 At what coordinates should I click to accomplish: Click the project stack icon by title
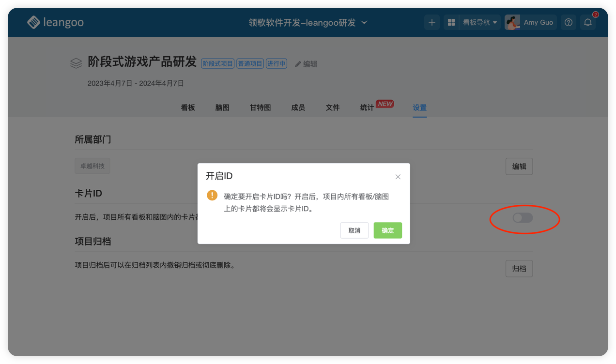point(76,63)
